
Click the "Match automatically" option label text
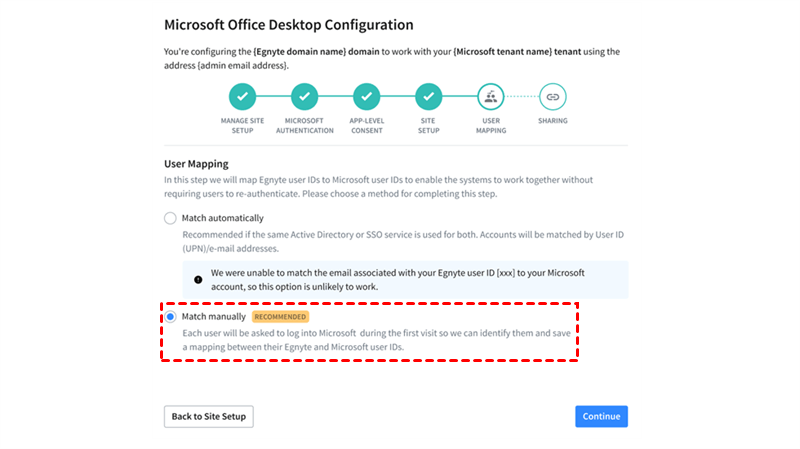pos(223,218)
